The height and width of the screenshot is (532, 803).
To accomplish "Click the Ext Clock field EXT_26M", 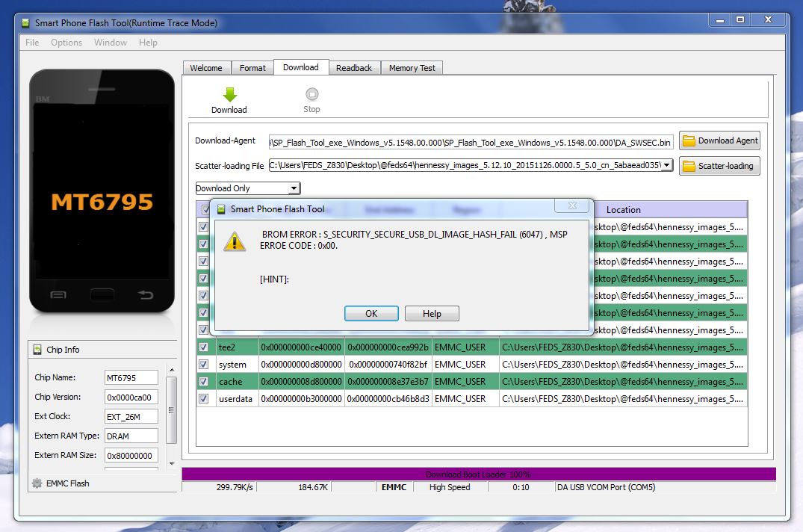I will coord(131,417).
